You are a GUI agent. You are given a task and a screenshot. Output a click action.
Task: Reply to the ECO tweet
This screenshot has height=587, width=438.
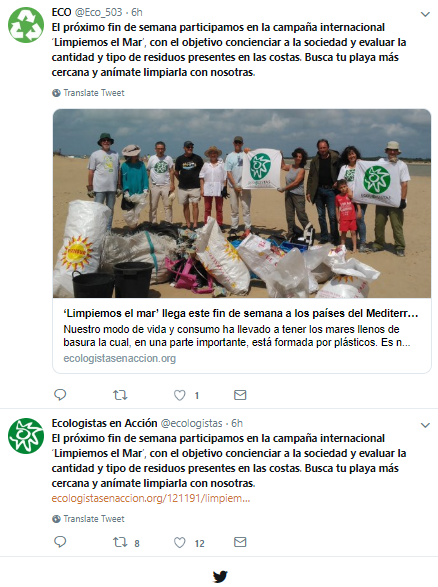click(60, 395)
